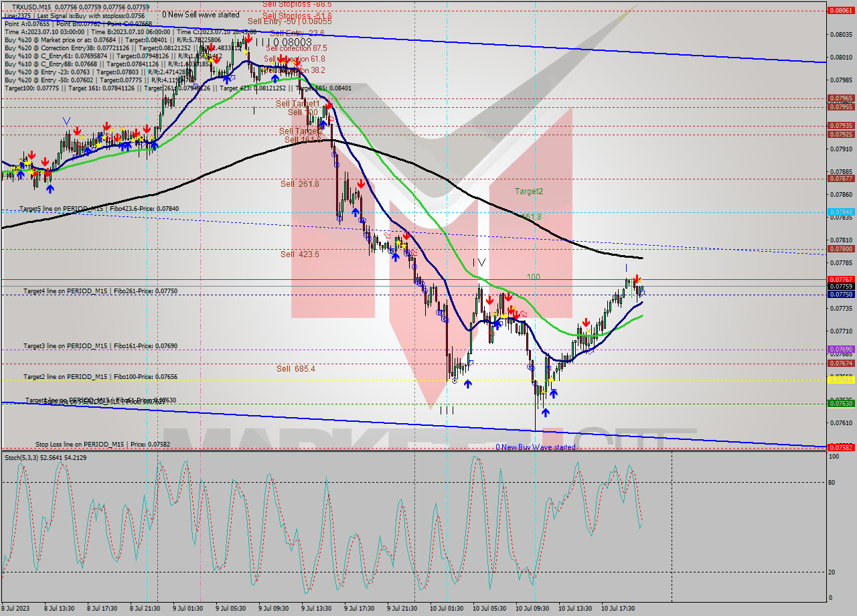Screen dimensions: 857x616
Task: Select the latest red sell arrow at the right edge
Action: click(x=637, y=279)
